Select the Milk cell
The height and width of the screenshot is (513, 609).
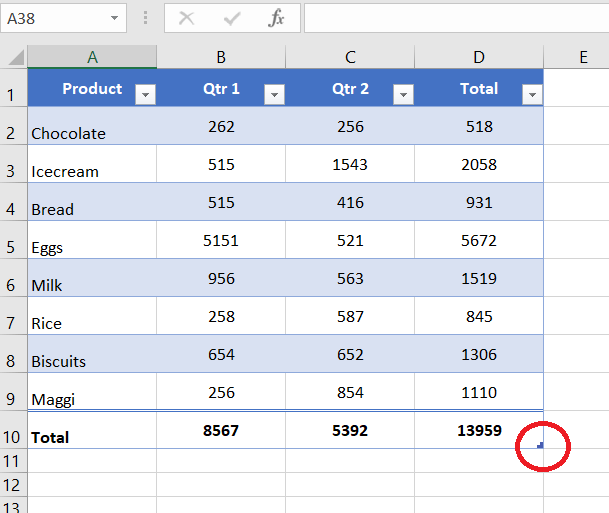click(92, 278)
